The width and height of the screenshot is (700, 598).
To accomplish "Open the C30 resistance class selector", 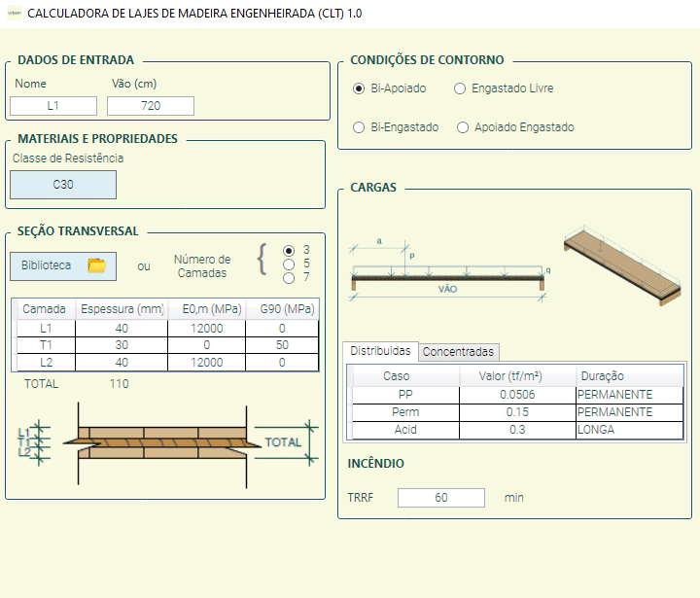I will tap(63, 185).
